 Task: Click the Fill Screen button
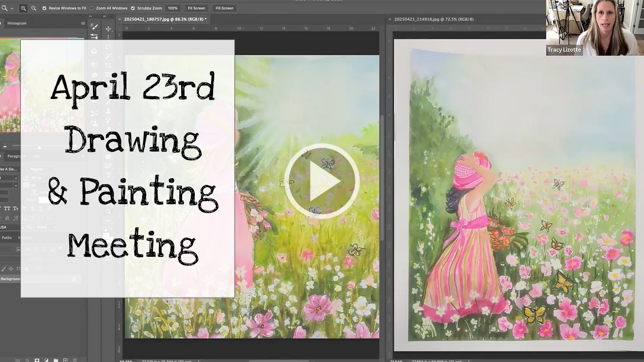coord(224,8)
